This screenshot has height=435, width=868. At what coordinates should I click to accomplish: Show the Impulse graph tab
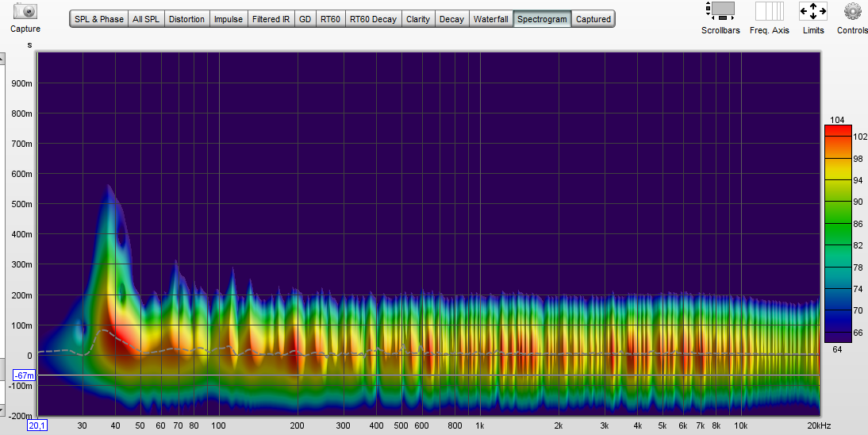pyautogui.click(x=229, y=19)
